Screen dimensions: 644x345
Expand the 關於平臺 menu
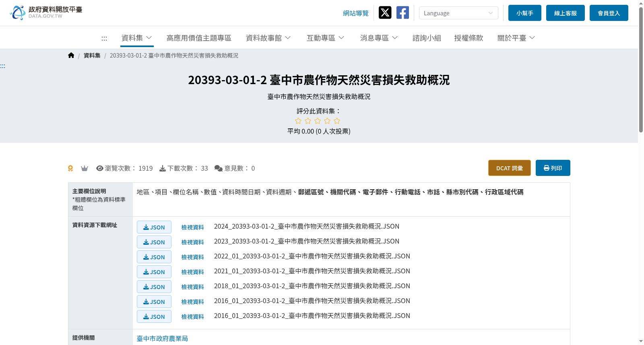tap(516, 38)
